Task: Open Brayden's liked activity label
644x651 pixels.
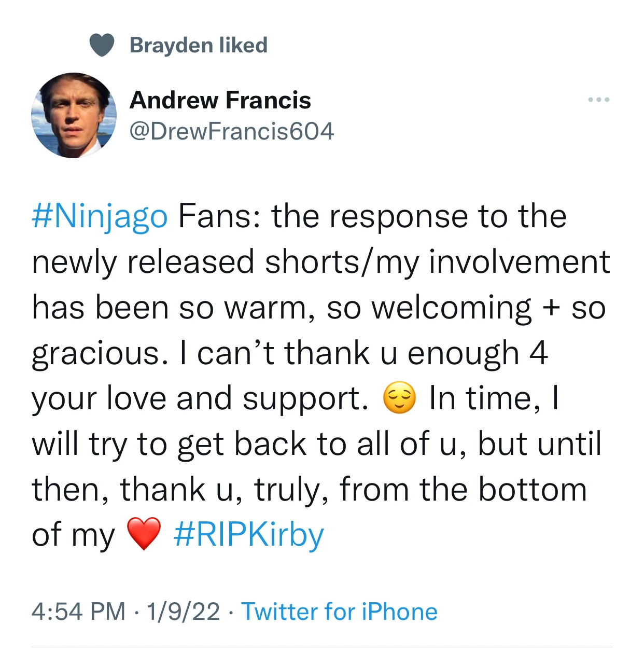Action: click(198, 45)
